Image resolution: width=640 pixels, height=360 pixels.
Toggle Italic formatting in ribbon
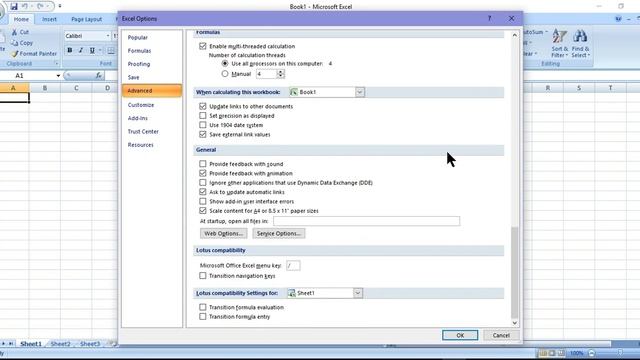coord(80,50)
